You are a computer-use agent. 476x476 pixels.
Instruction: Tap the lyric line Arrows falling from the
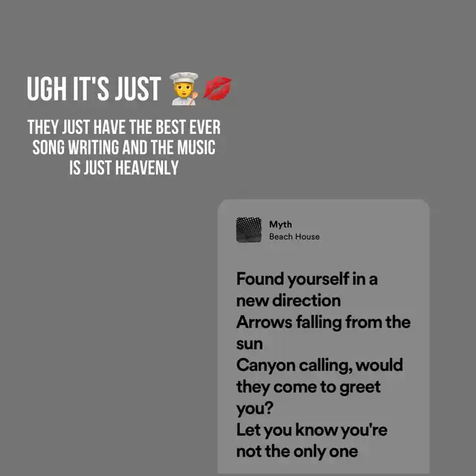click(x=324, y=322)
